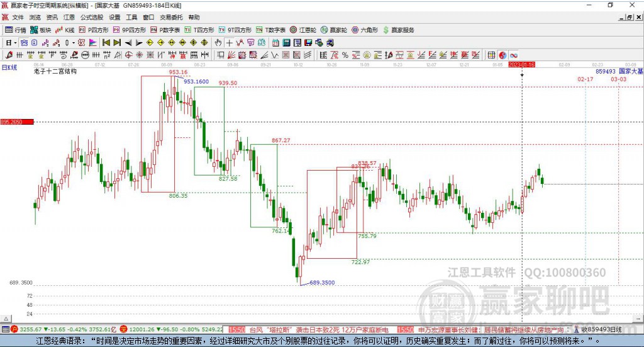644x347 pixels.
Task: Open the 六角形 hexagon tool
Action: 364,30
